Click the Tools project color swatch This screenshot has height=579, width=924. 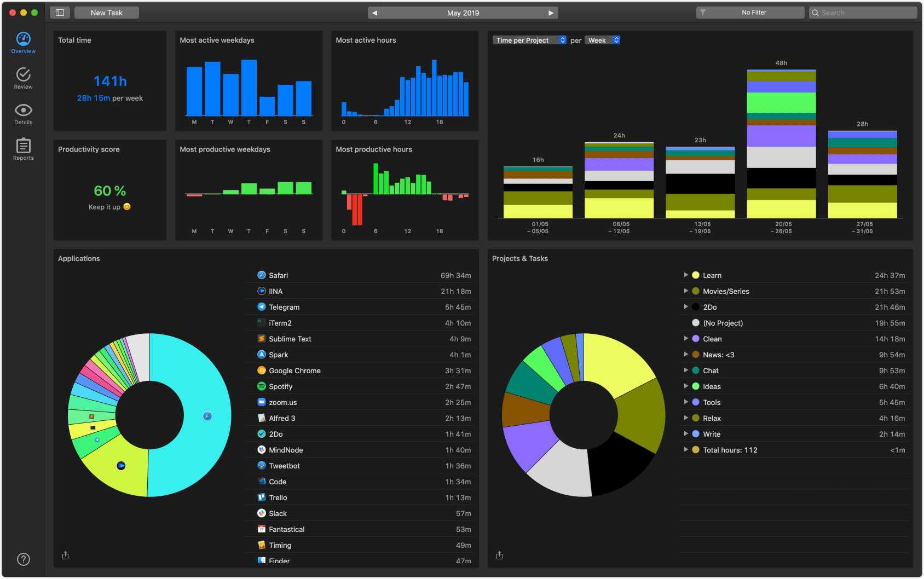click(x=696, y=402)
